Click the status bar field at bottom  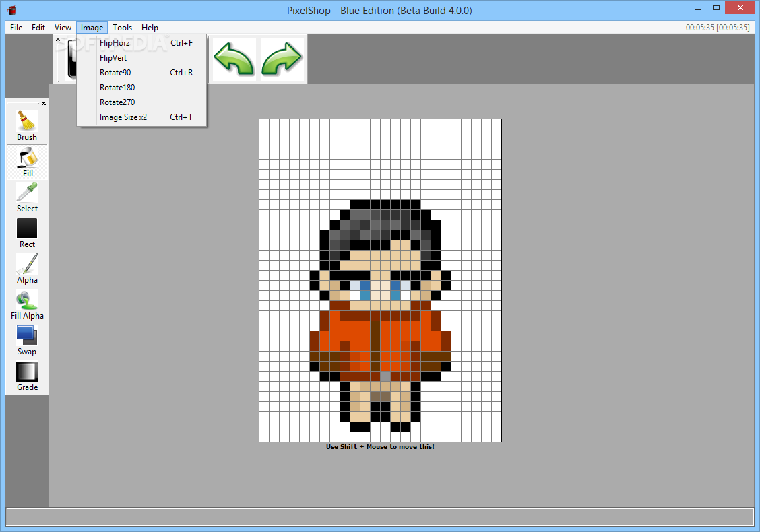(380, 517)
